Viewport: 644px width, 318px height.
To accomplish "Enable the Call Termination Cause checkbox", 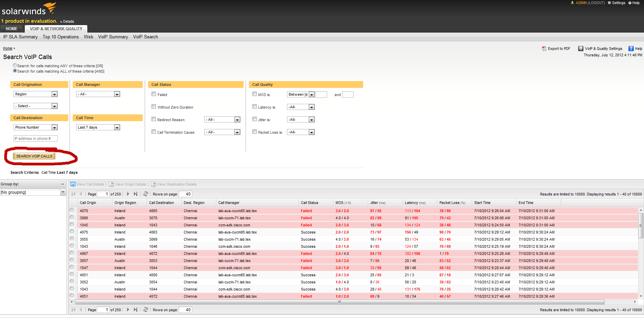I will (x=154, y=132).
